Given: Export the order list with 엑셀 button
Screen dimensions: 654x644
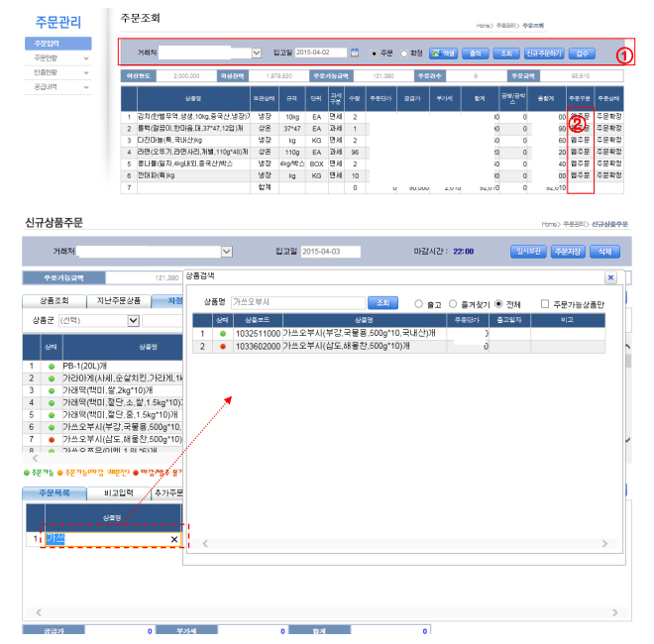Looking at the screenshot, I should (x=443, y=54).
